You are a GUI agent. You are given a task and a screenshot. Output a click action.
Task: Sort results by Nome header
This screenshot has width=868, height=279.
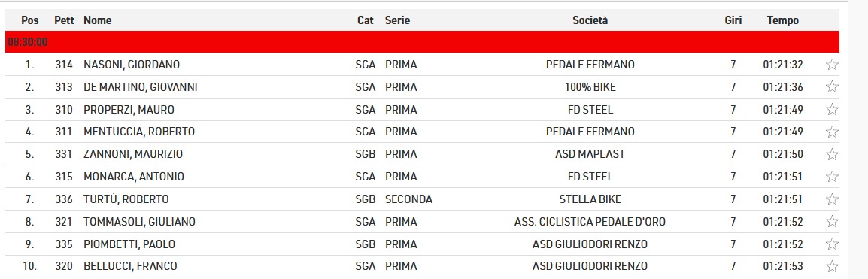click(98, 20)
